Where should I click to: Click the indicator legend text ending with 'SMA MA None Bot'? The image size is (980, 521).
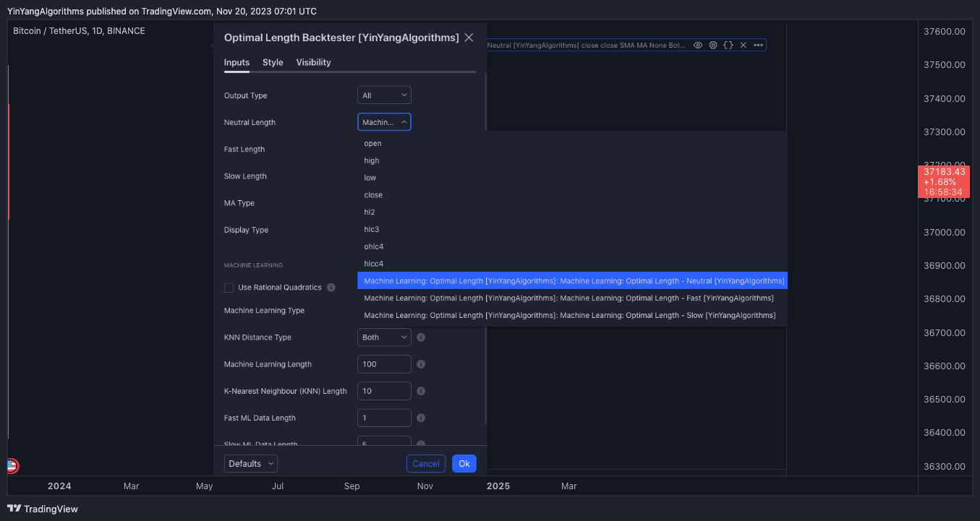point(586,45)
